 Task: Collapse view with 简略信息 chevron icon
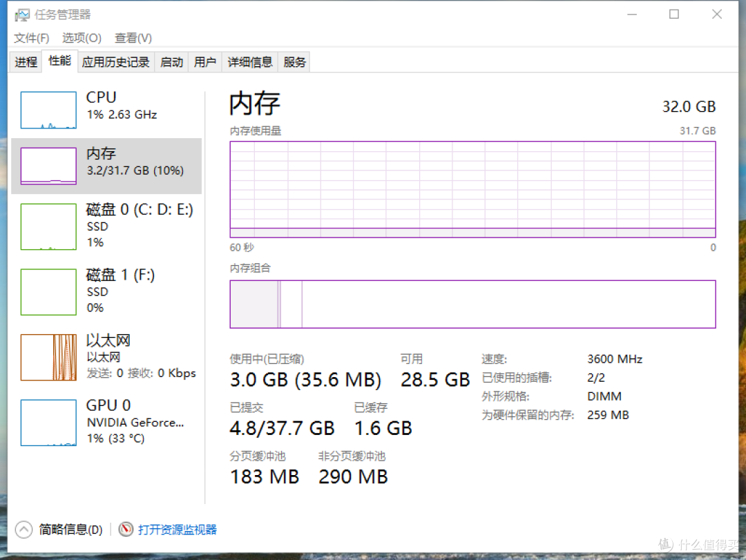pyautogui.click(x=23, y=529)
